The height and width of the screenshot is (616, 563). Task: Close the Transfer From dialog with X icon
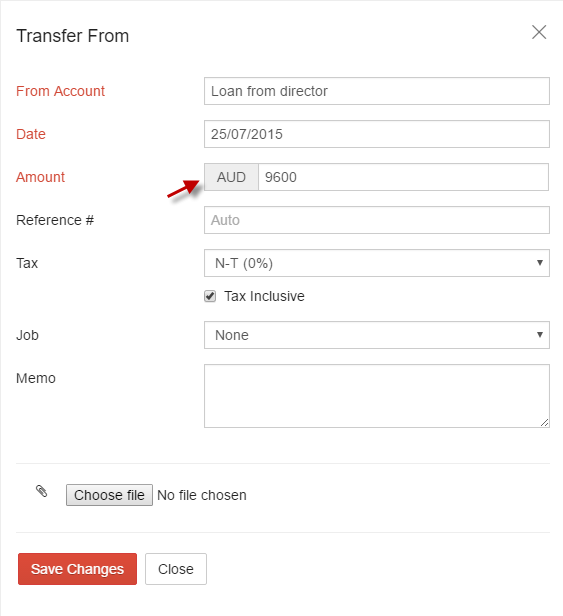[x=539, y=32]
